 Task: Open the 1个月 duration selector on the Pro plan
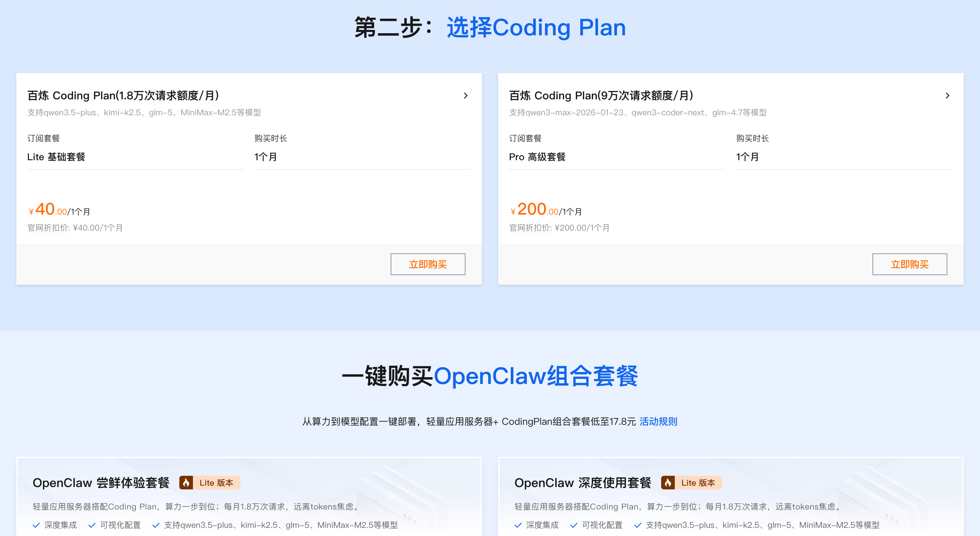pyautogui.click(x=844, y=157)
